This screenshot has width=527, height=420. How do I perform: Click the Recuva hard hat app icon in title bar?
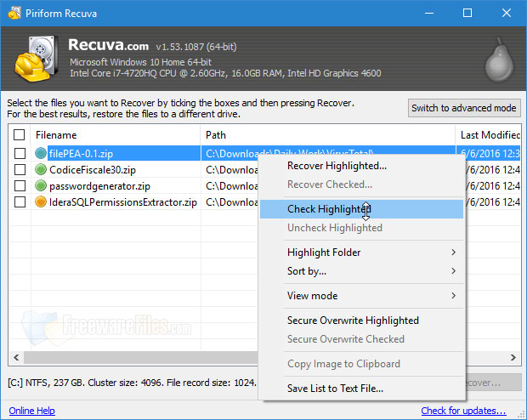click(14, 13)
